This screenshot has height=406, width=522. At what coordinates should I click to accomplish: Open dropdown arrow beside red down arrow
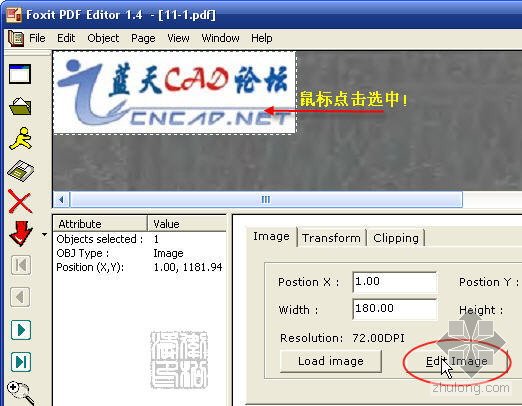pos(44,235)
